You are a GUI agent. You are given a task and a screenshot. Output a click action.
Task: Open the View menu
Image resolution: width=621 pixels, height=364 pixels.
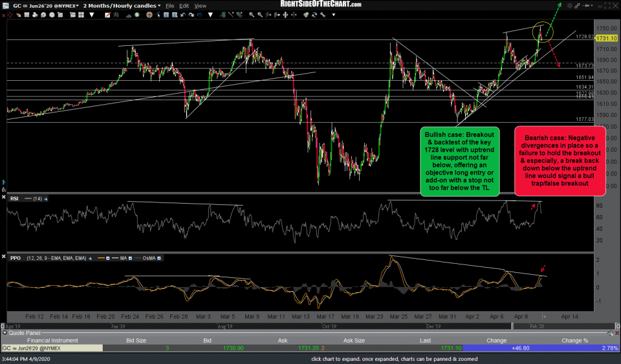(x=201, y=5)
